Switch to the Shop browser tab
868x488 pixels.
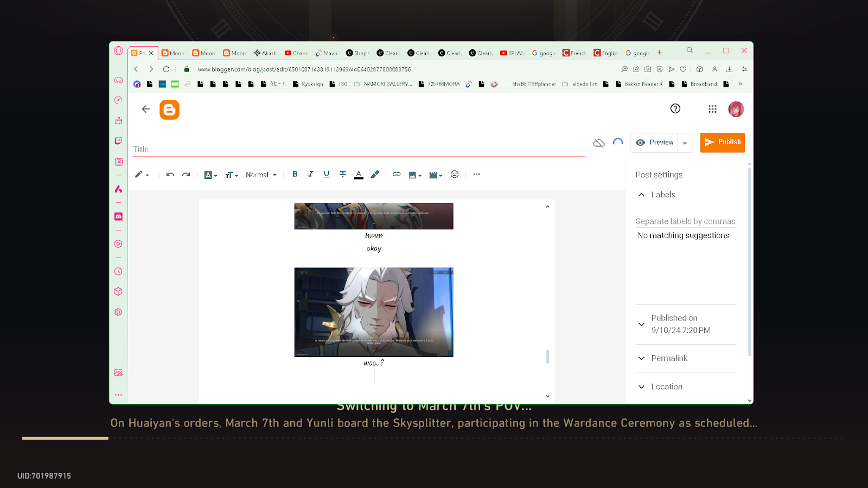(x=358, y=53)
